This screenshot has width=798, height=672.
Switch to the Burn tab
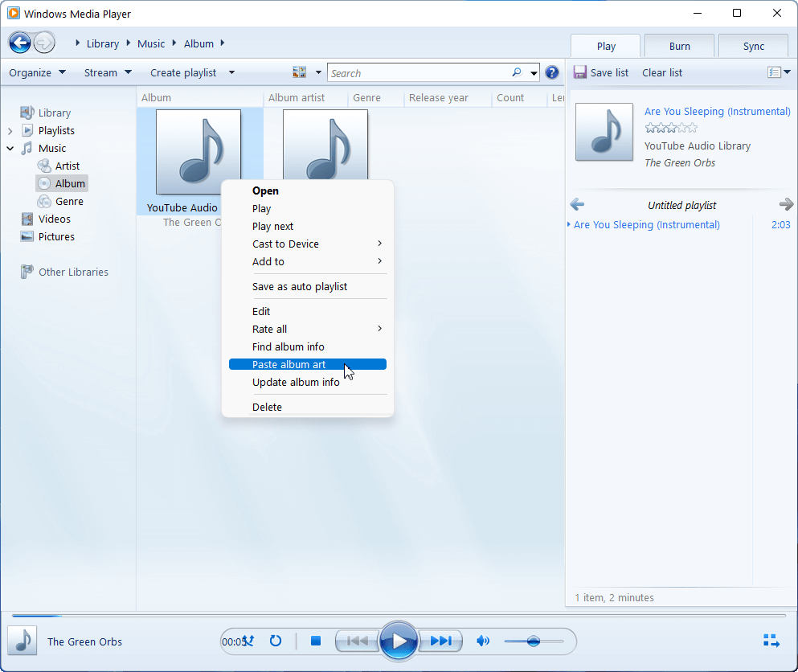point(679,46)
